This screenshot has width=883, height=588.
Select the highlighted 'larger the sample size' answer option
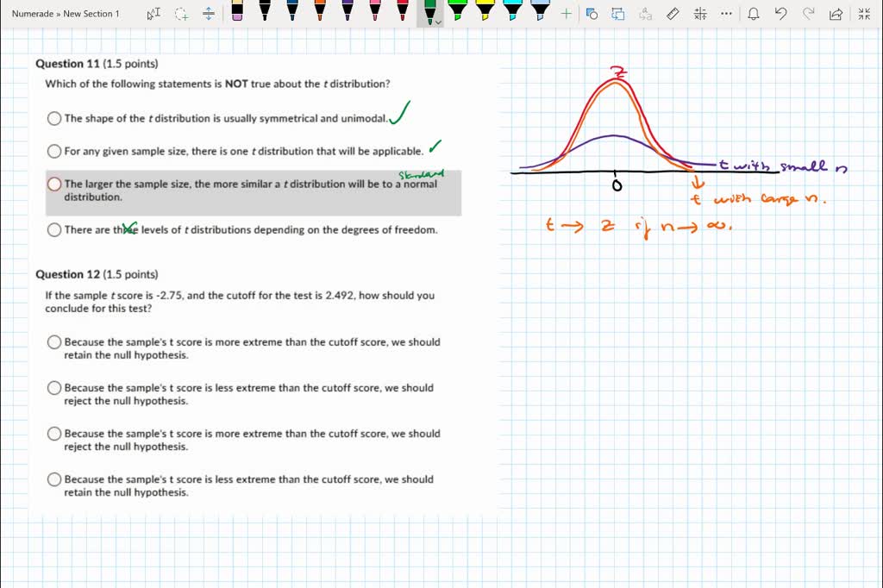(54, 184)
